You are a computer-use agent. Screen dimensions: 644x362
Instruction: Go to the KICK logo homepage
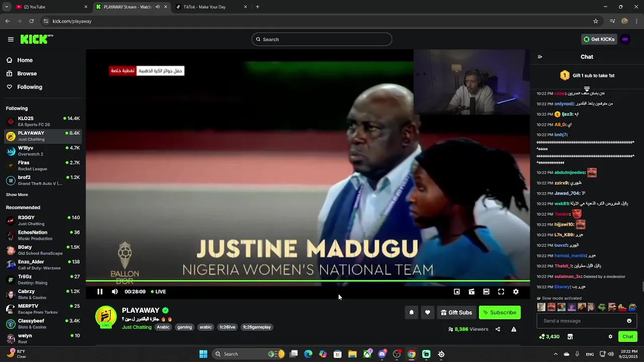[x=37, y=39]
